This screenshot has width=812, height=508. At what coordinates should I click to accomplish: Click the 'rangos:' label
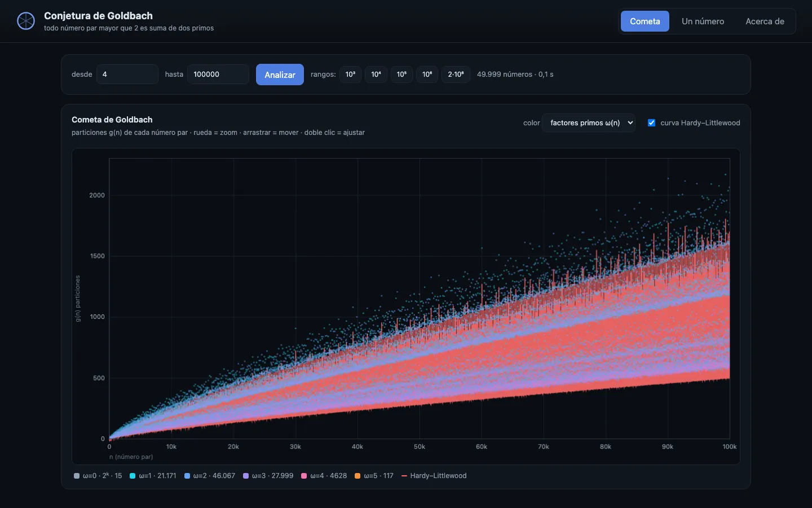coord(323,75)
